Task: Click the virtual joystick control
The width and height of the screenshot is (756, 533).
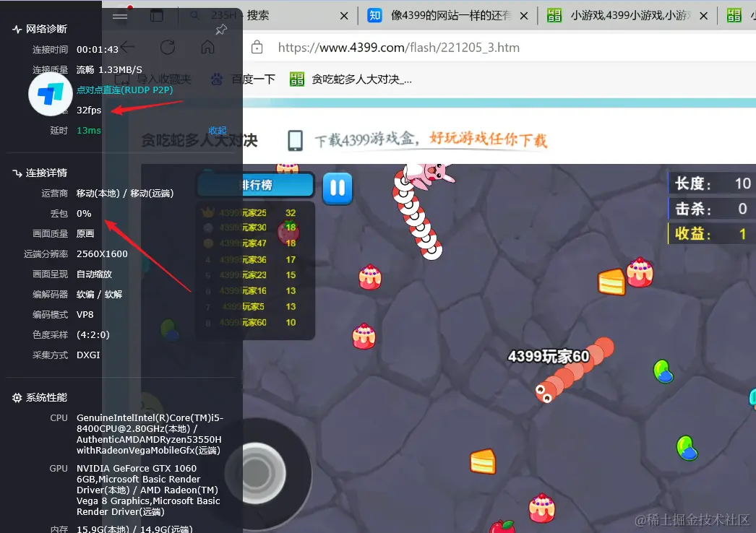Action: (257, 474)
